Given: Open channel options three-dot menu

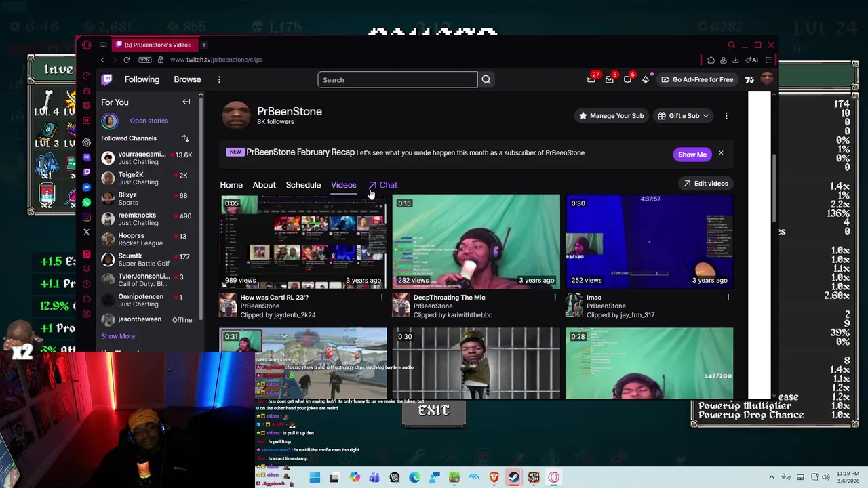Looking at the screenshot, I should [x=726, y=116].
